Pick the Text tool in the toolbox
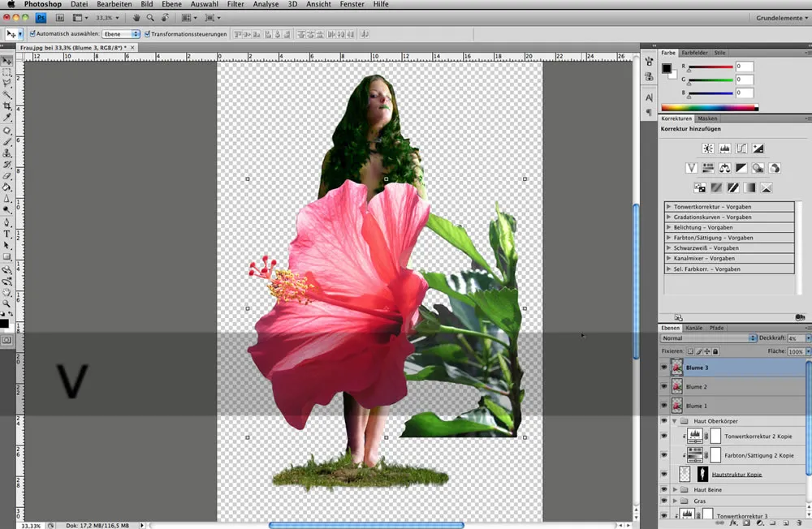This screenshot has width=812, height=529. (7, 234)
